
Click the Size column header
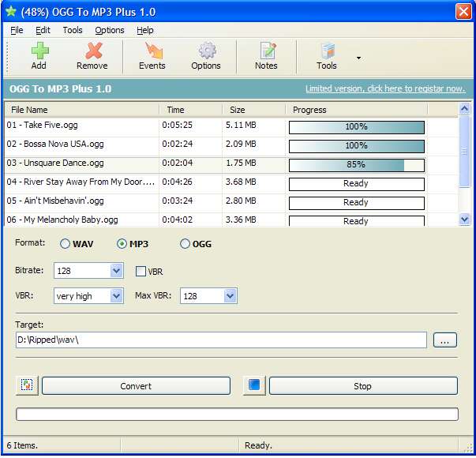[x=253, y=110]
